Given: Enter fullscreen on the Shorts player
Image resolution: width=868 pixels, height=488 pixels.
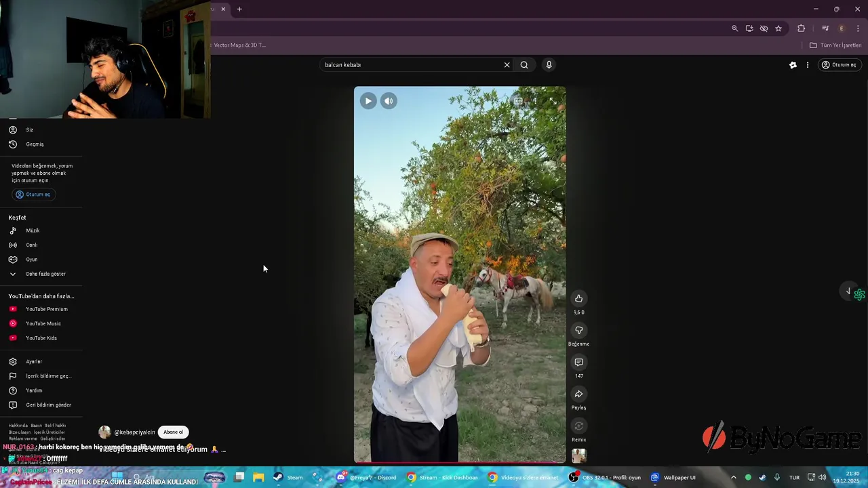Looking at the screenshot, I should pyautogui.click(x=553, y=101).
